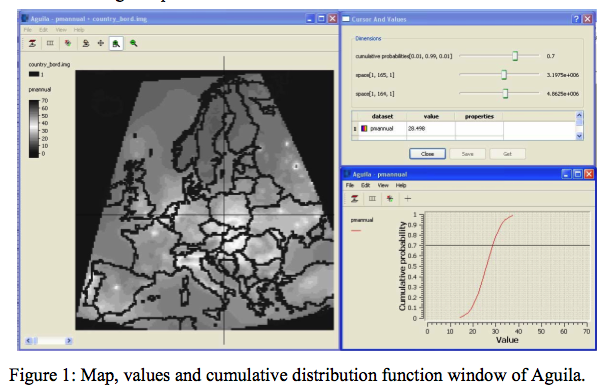Image resolution: width=606 pixels, height=391 pixels.
Task: Open the View menu in the pmannual window
Action: [x=383, y=185]
